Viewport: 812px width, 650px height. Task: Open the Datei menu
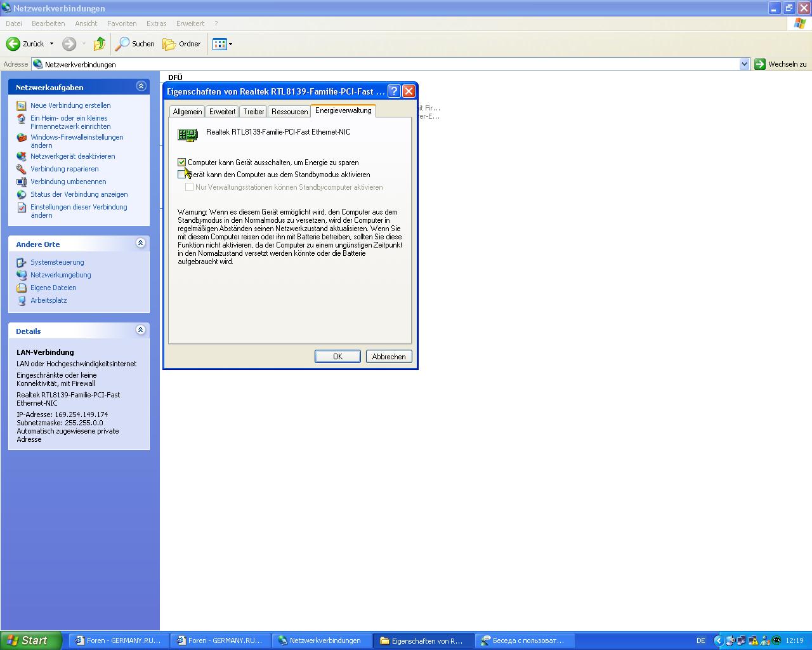point(13,23)
